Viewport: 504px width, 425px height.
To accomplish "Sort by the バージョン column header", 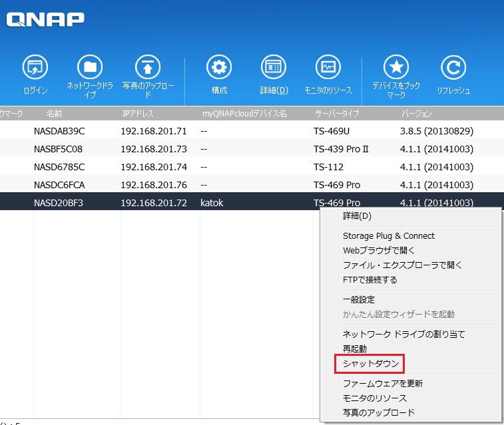I will pyautogui.click(x=417, y=113).
